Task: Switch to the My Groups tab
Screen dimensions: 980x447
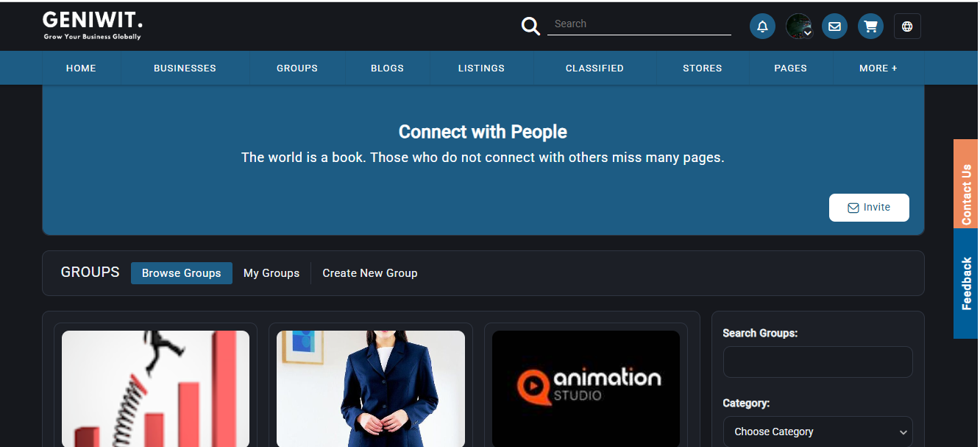Action: tap(271, 273)
